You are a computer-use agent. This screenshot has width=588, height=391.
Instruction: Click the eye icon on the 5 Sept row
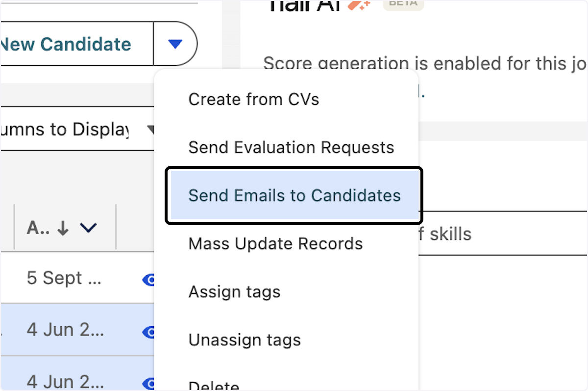148,280
